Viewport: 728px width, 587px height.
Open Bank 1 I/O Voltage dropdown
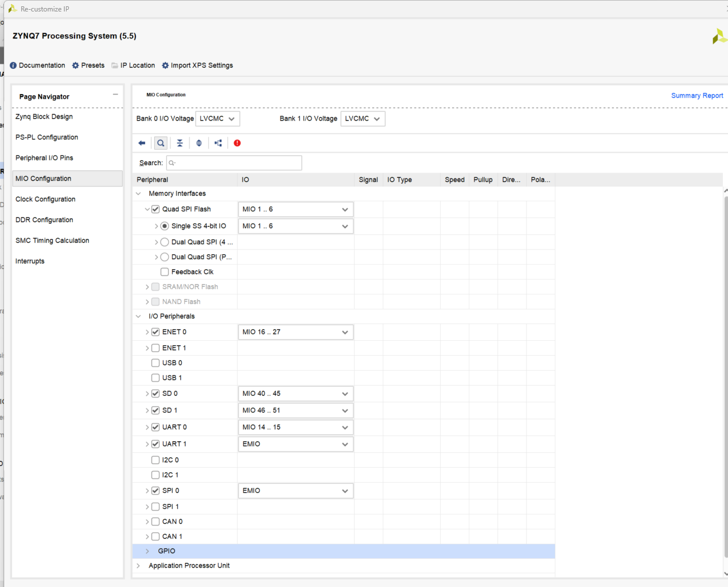tap(363, 119)
